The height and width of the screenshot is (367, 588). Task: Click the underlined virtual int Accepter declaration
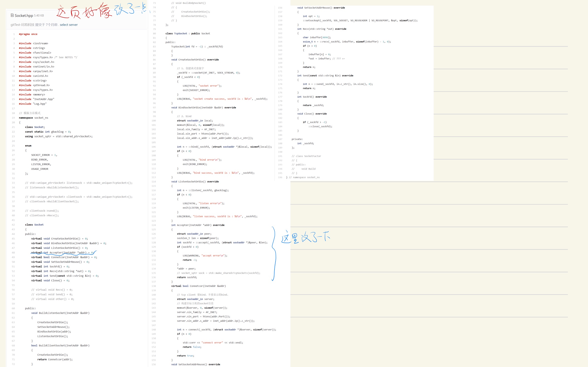[x=63, y=253]
